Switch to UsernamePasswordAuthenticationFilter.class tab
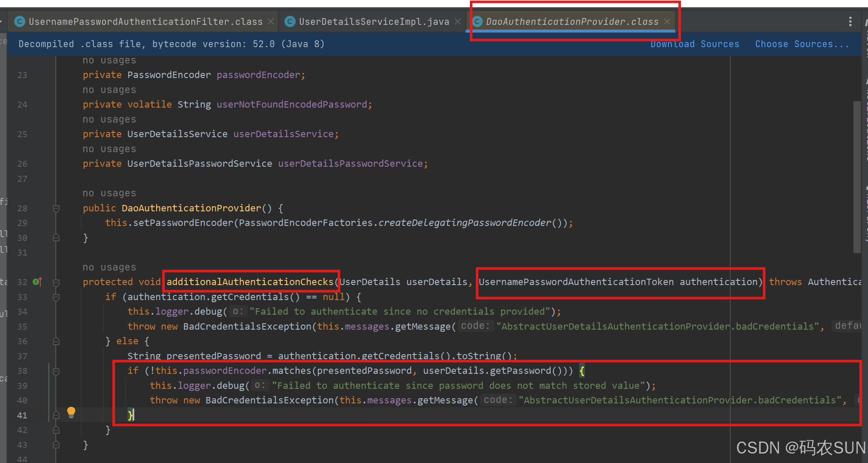The height and width of the screenshot is (463, 868). 145,21
